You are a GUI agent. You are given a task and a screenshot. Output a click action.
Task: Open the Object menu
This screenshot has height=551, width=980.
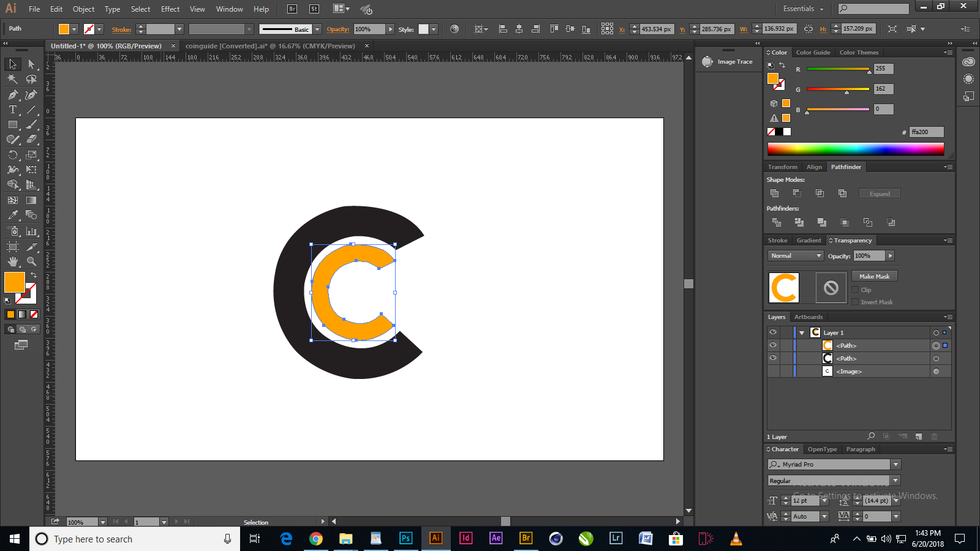[83, 9]
